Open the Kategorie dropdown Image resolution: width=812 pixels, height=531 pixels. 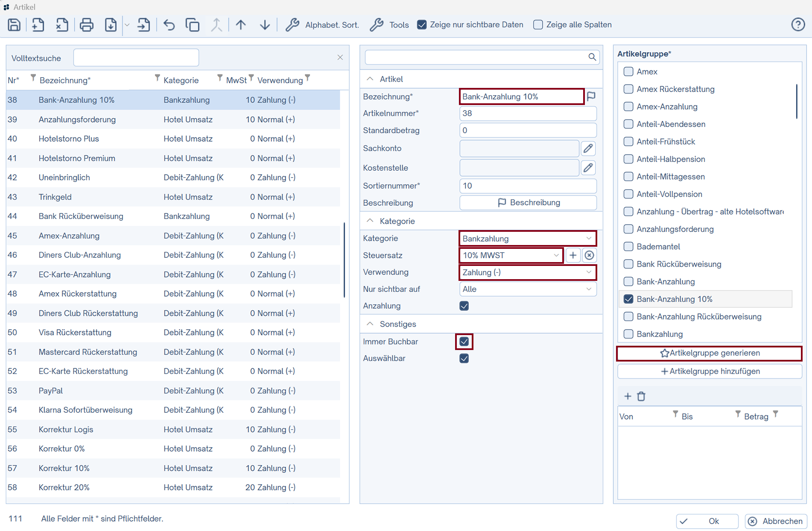point(527,239)
